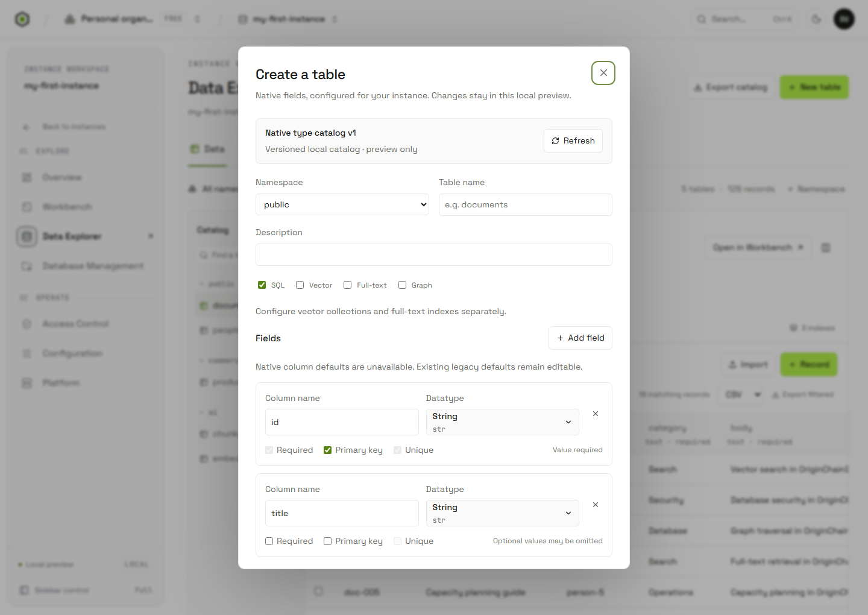This screenshot has height=615, width=868.
Task: Enable the Full-text checkbox
Action: click(347, 285)
